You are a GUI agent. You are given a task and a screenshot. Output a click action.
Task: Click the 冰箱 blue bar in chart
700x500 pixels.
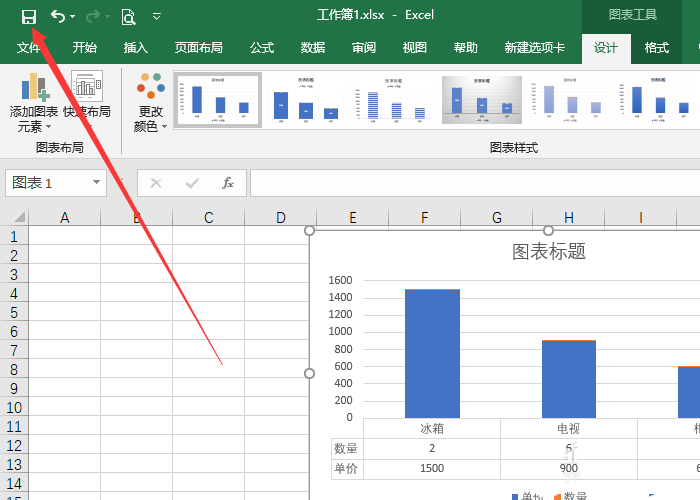[432, 354]
